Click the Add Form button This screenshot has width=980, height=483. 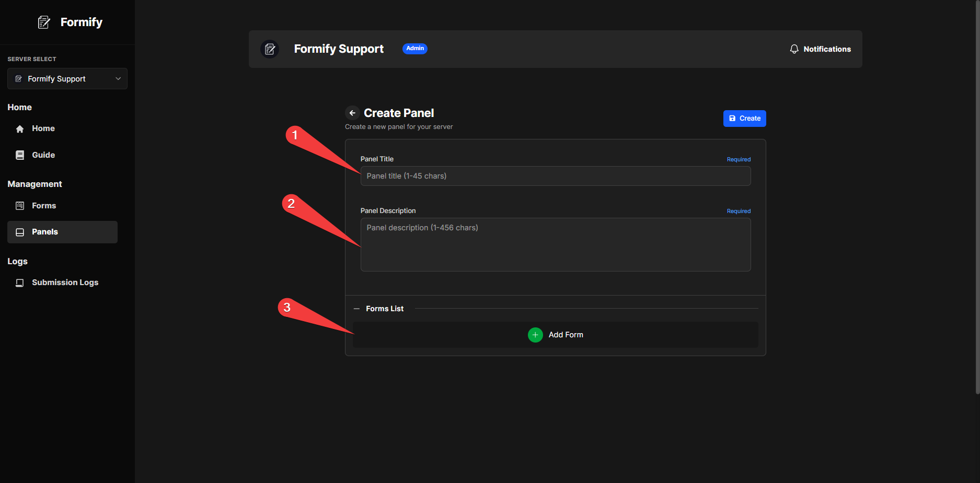556,335
